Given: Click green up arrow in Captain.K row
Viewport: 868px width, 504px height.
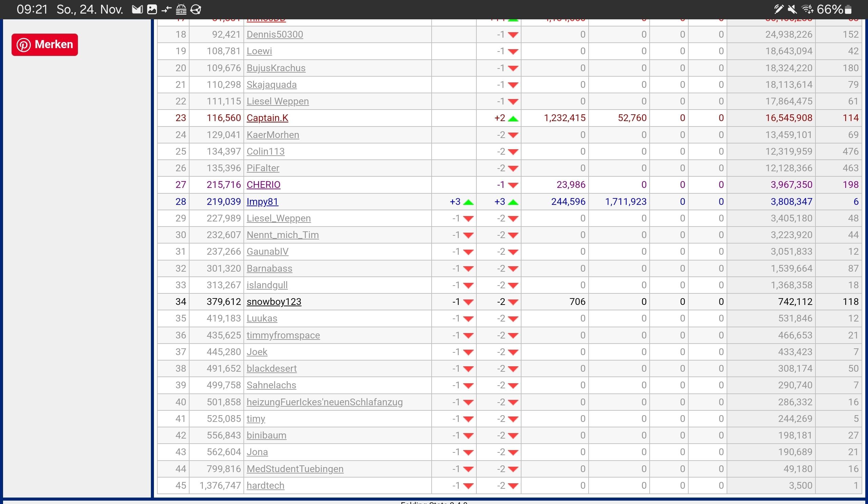Looking at the screenshot, I should coord(513,118).
